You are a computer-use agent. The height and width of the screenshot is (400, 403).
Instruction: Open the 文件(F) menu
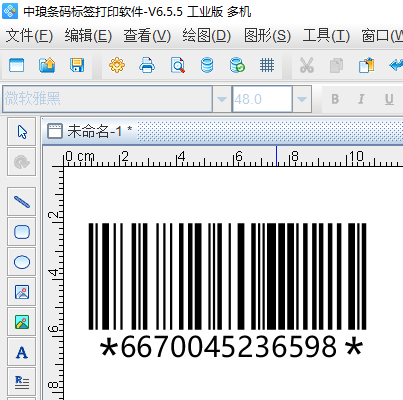pyautogui.click(x=29, y=35)
